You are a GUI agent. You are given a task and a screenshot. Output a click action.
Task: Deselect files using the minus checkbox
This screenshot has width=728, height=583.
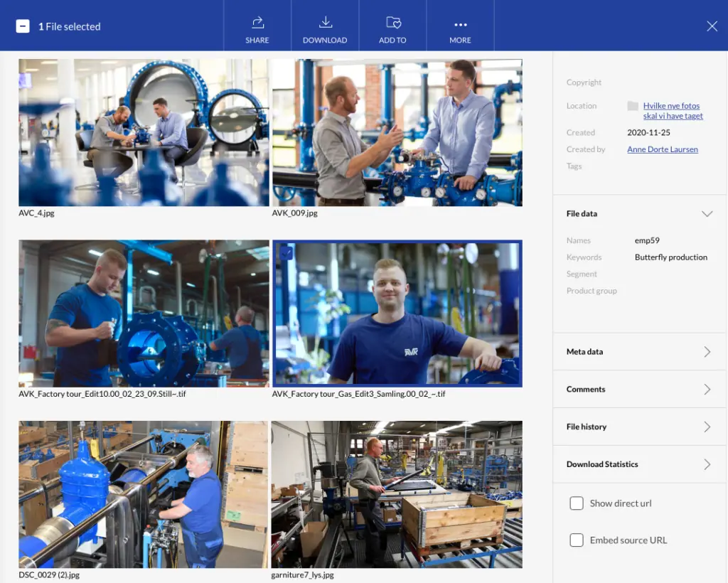click(x=23, y=26)
